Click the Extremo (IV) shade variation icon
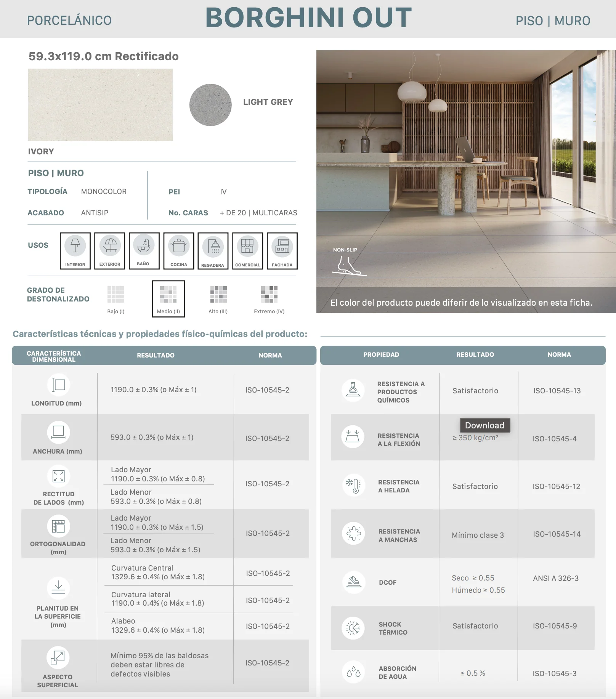Image resolution: width=616 pixels, height=699 pixels. (269, 294)
